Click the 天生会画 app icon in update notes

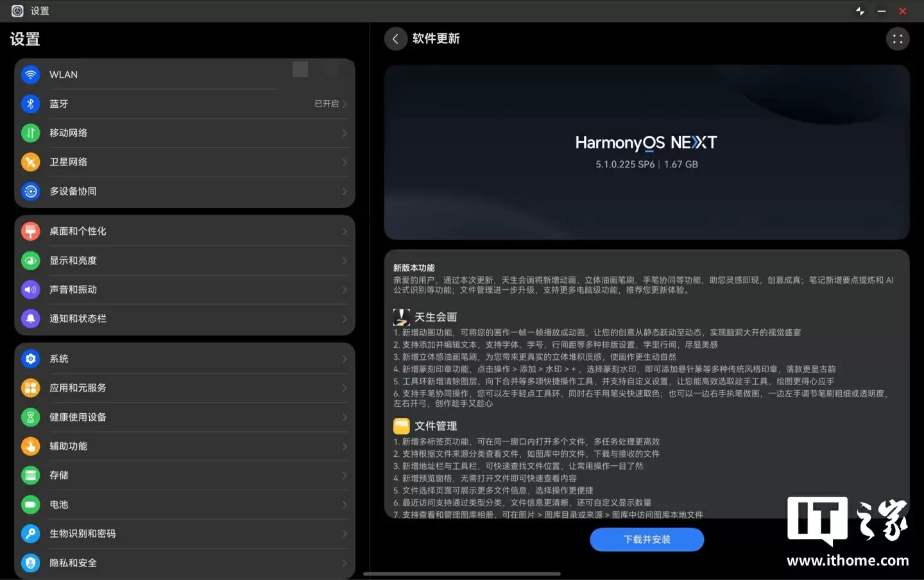click(x=401, y=316)
